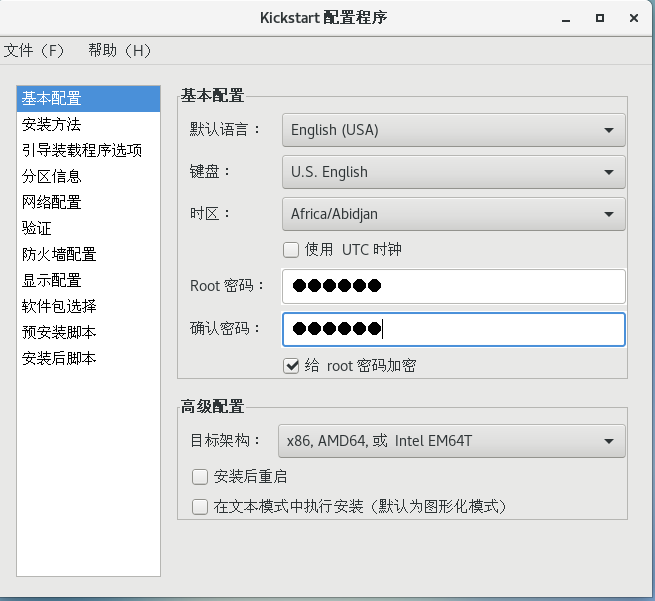Maximize the Kickstart window

(600, 18)
